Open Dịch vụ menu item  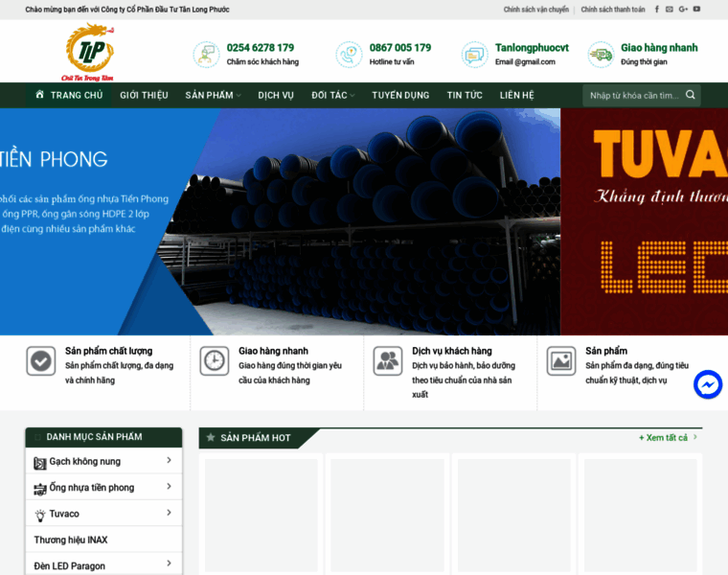(x=276, y=95)
